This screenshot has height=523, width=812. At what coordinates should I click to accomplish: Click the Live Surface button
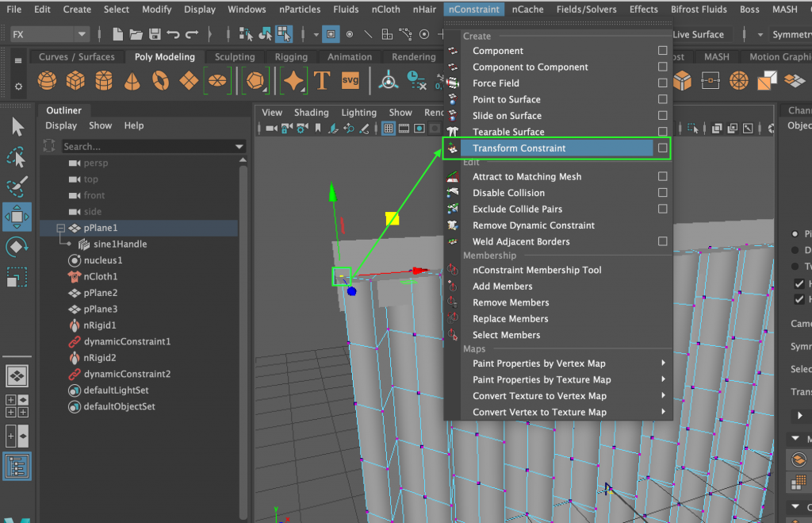[x=698, y=34]
